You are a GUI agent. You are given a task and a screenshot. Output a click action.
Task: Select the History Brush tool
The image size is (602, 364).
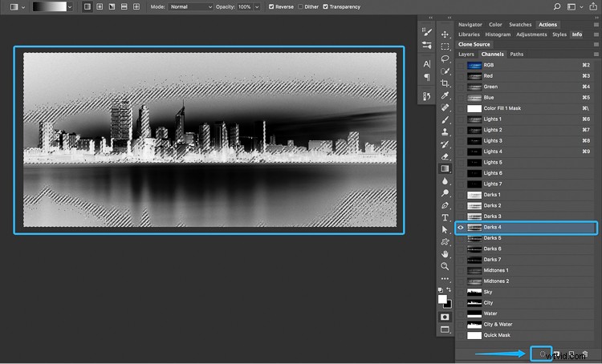(445, 144)
